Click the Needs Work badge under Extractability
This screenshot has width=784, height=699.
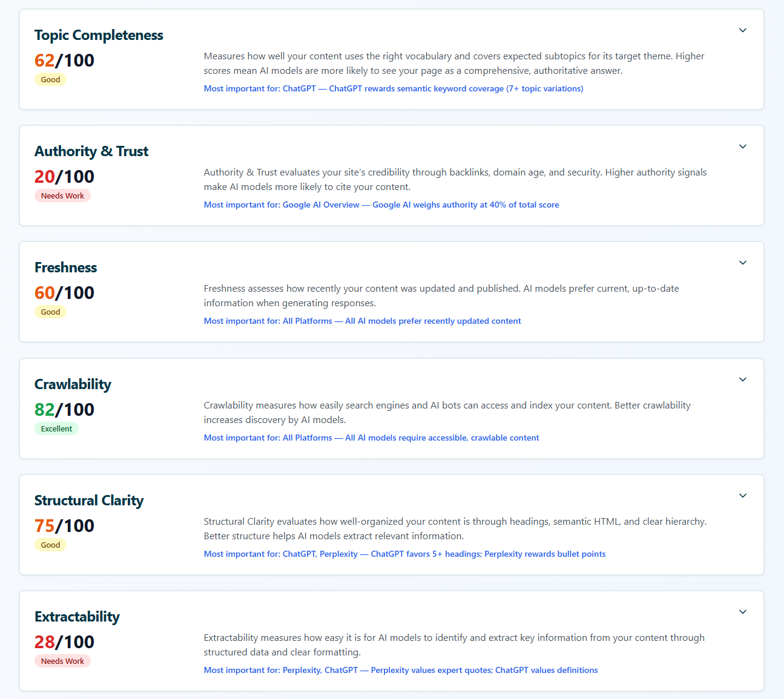coord(62,661)
